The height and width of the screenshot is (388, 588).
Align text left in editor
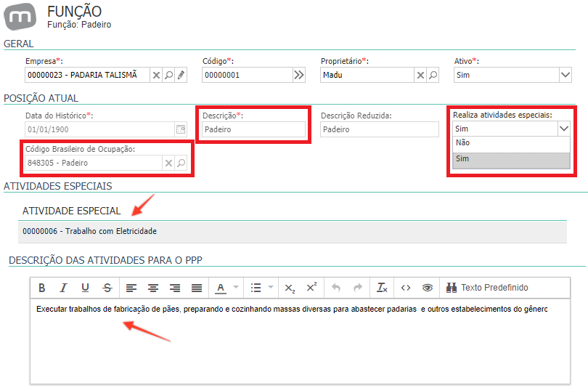pos(131,288)
